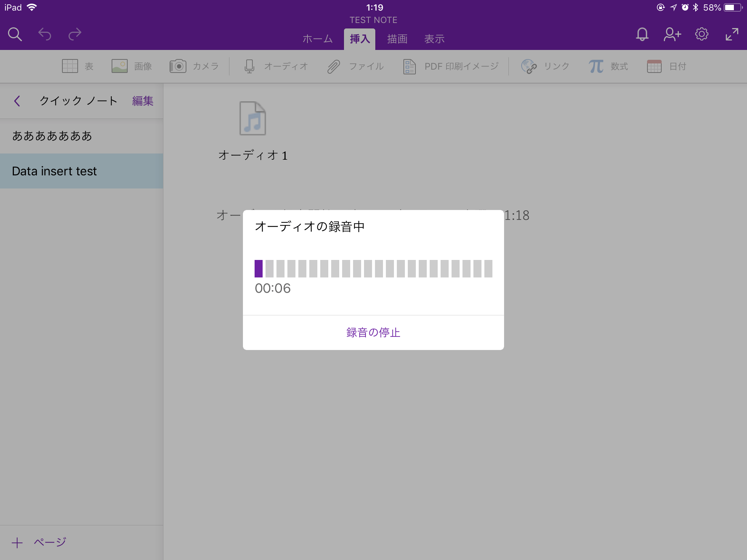Stop recording with 録音の停止

coord(373,332)
